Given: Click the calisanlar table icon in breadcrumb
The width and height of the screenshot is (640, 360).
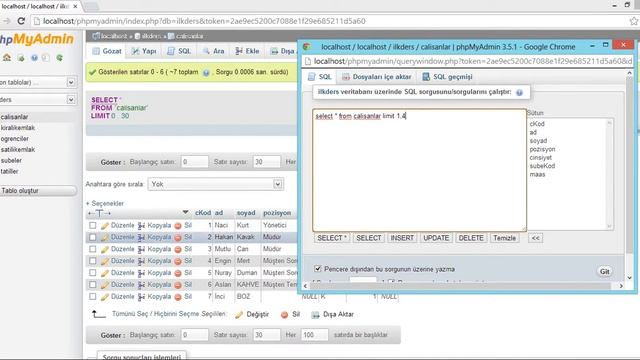Looking at the screenshot, I should click(x=171, y=36).
